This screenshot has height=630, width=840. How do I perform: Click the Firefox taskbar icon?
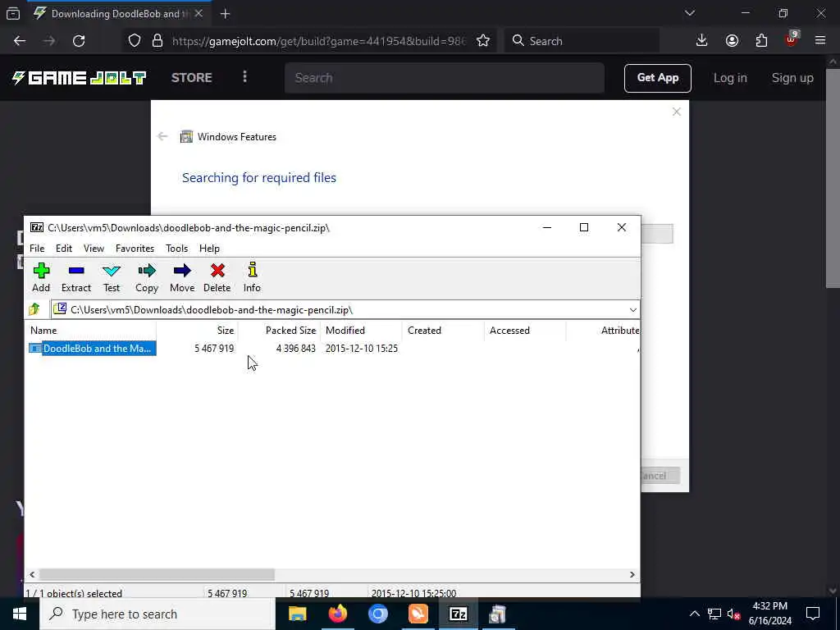pos(337,614)
